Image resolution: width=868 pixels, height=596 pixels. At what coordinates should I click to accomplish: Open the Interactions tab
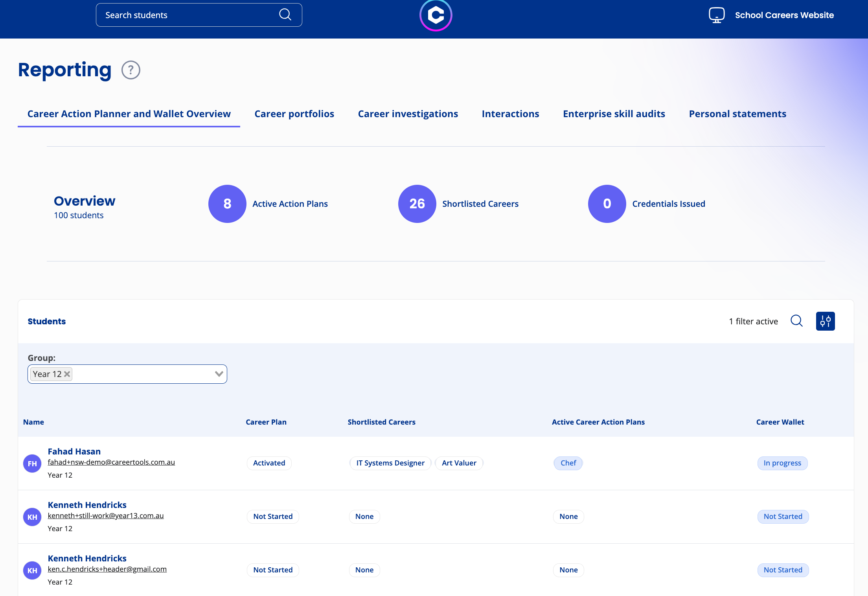(510, 114)
